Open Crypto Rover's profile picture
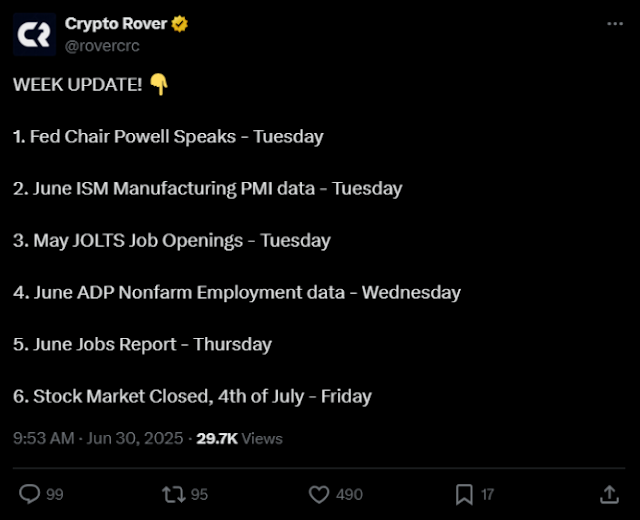This screenshot has width=640, height=520. (x=33, y=33)
